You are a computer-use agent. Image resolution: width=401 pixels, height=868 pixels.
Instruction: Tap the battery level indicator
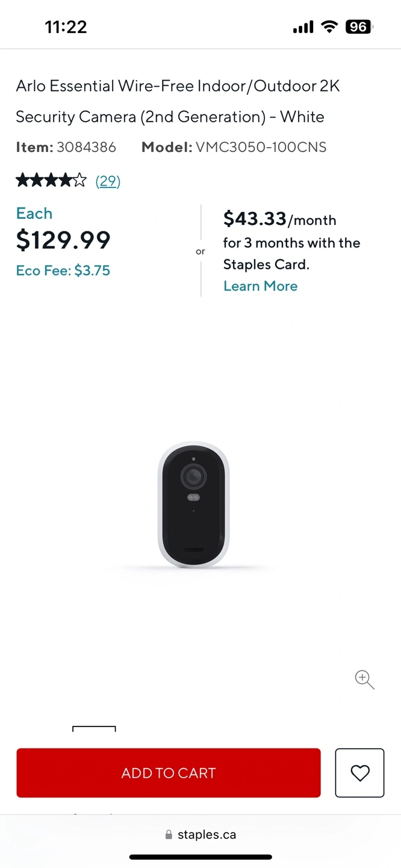point(358,27)
